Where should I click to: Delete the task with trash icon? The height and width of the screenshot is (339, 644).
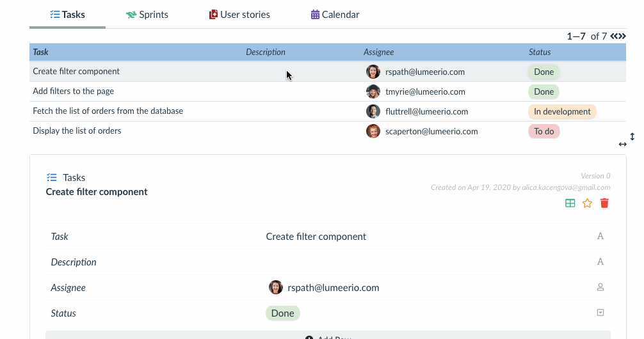tap(604, 203)
